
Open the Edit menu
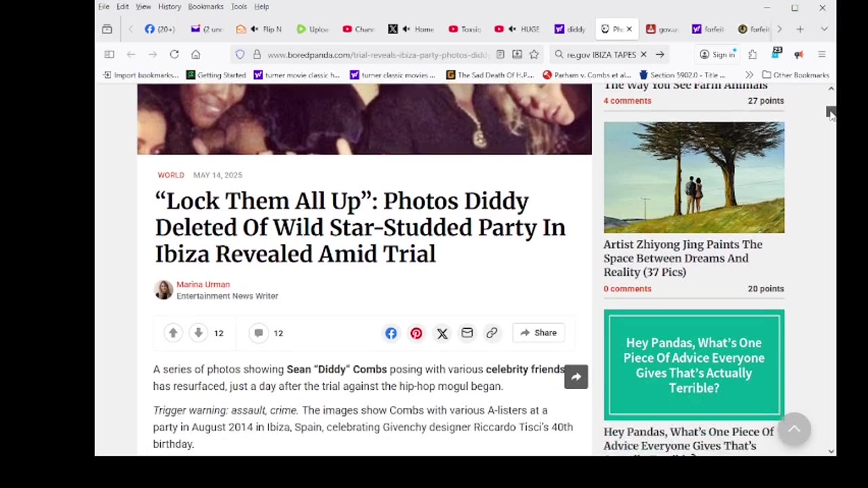pos(122,7)
